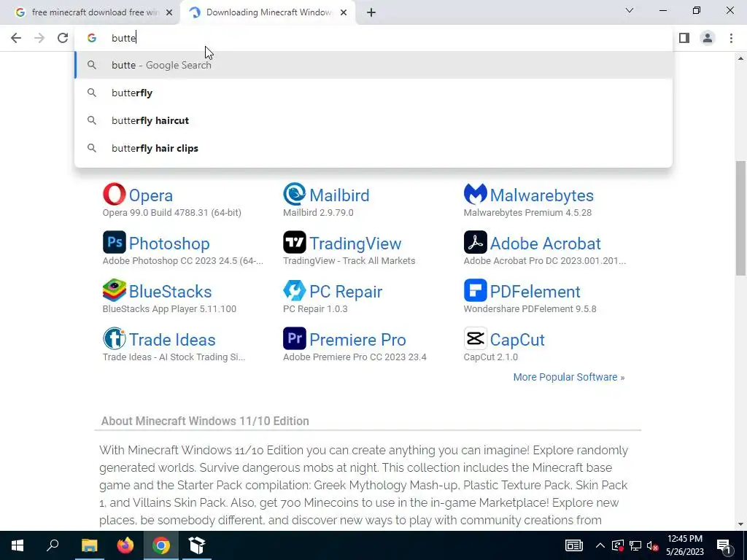Open the CapCut software link
This screenshot has width=747, height=560.
point(517,340)
